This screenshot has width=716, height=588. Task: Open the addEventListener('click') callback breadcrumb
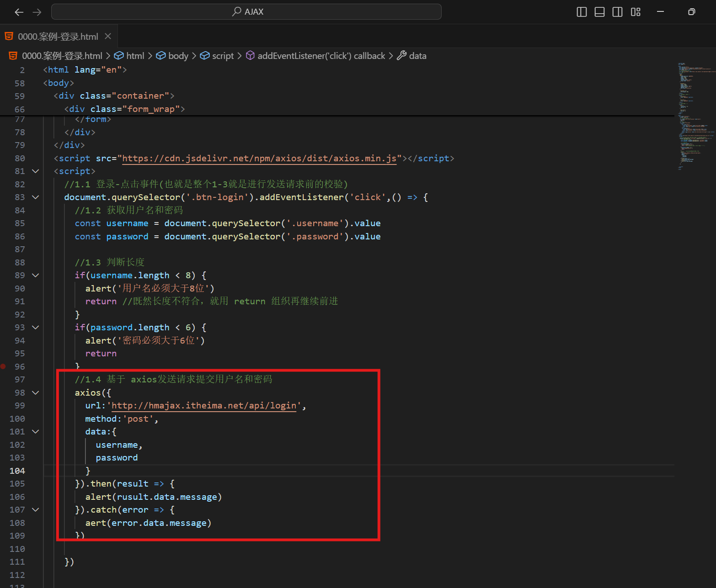click(x=321, y=56)
